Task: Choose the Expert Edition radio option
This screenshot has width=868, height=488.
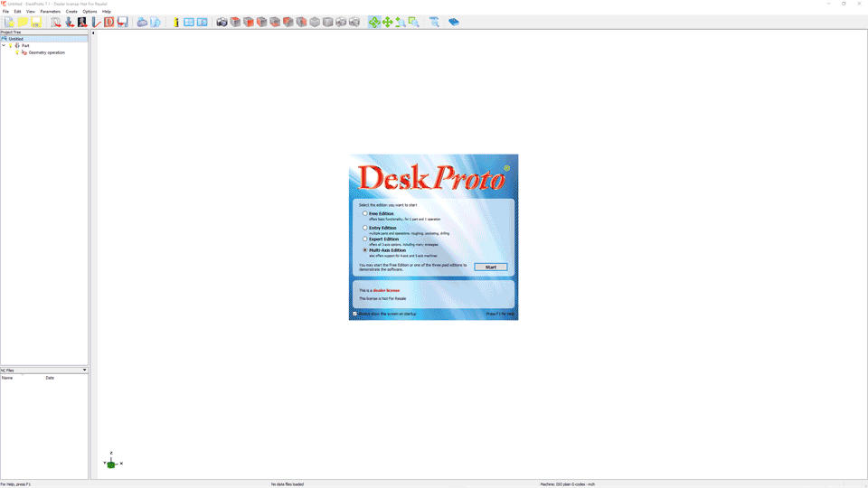Action: point(365,239)
